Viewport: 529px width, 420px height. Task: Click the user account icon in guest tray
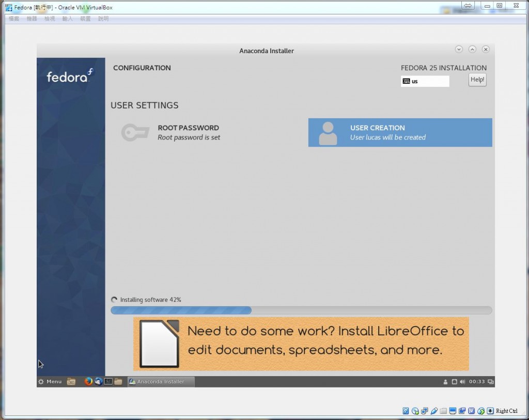click(x=445, y=382)
